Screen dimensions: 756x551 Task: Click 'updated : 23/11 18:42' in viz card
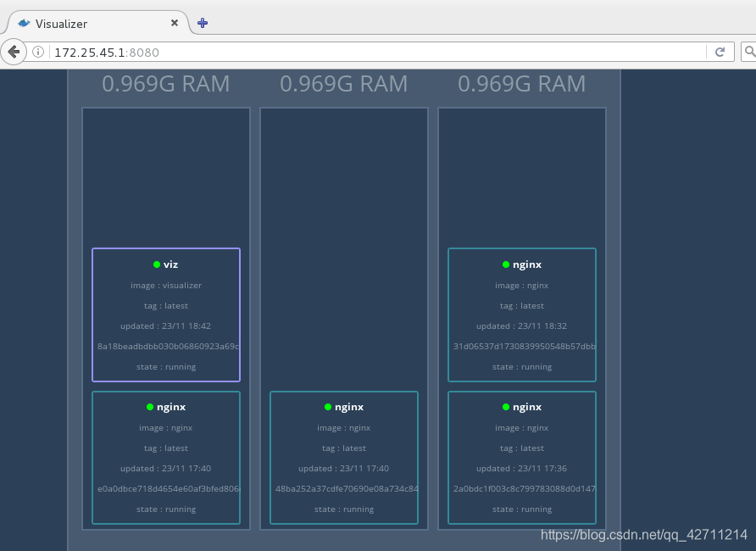(166, 326)
